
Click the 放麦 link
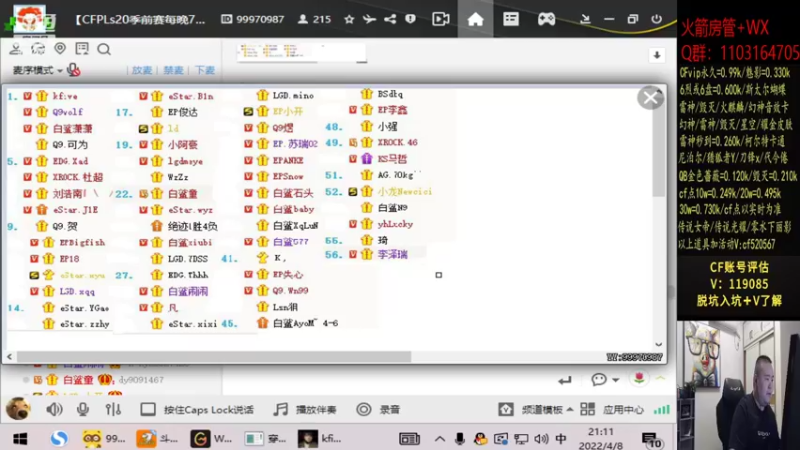[142, 70]
